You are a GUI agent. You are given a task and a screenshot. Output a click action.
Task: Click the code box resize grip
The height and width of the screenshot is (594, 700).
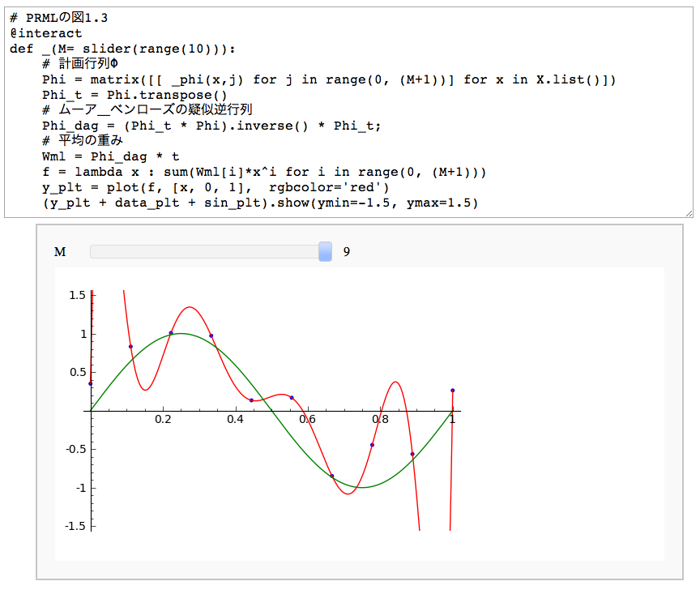(689, 213)
